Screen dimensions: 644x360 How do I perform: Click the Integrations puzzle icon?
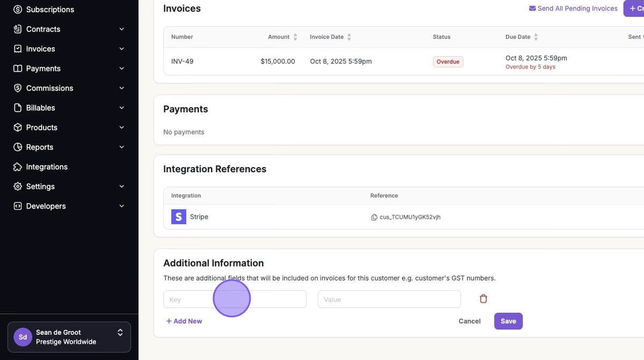coord(18,167)
